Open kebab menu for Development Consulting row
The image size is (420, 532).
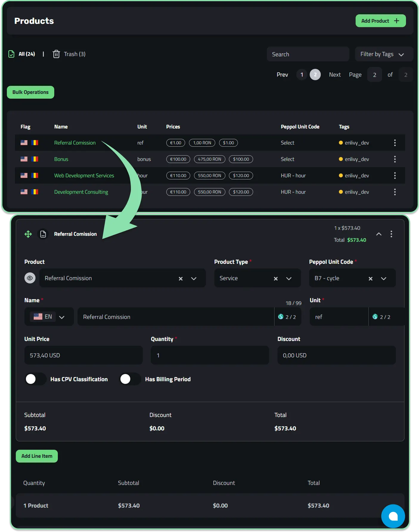click(x=395, y=192)
